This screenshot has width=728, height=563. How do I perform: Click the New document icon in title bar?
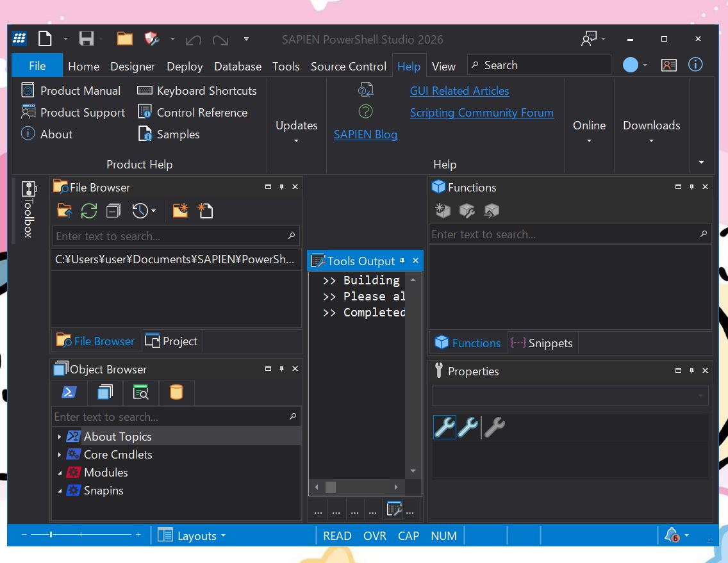point(45,38)
